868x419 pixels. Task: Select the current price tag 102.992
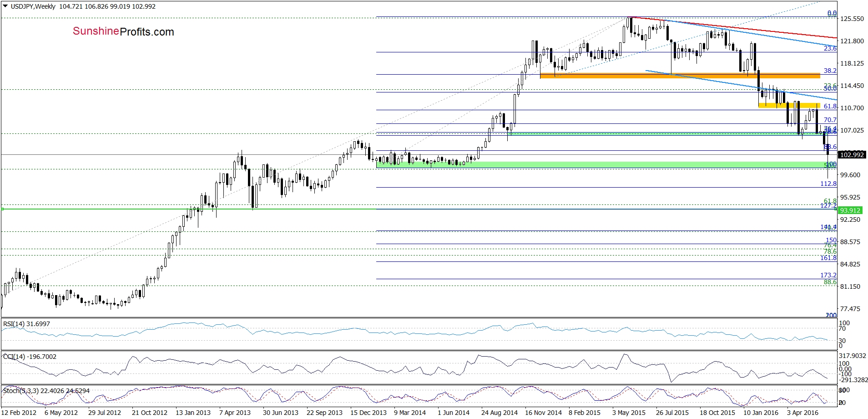click(x=852, y=155)
